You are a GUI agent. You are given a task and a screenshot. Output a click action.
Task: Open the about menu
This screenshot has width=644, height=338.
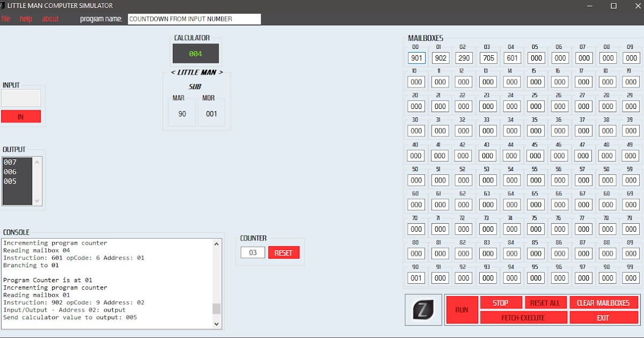tap(50, 18)
